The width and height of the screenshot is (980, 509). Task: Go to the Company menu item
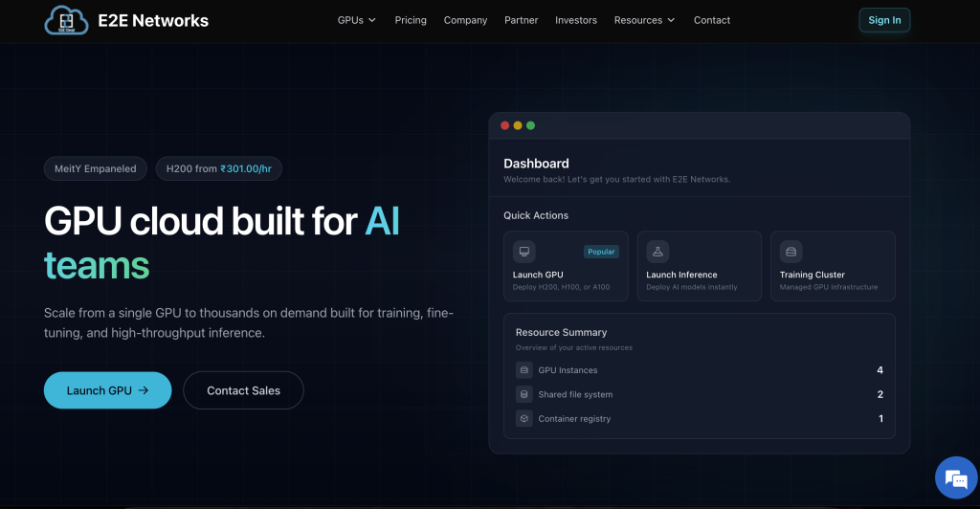pos(465,20)
